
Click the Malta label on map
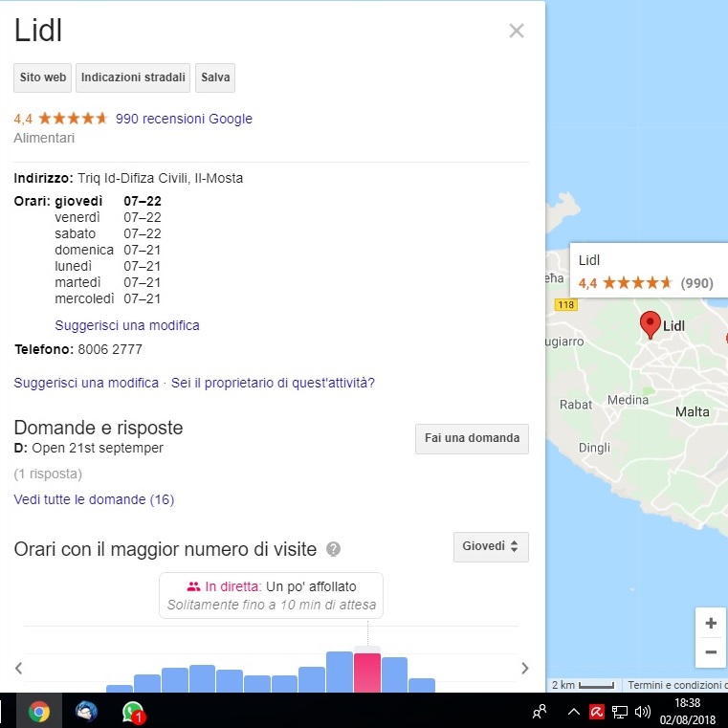[x=692, y=411]
